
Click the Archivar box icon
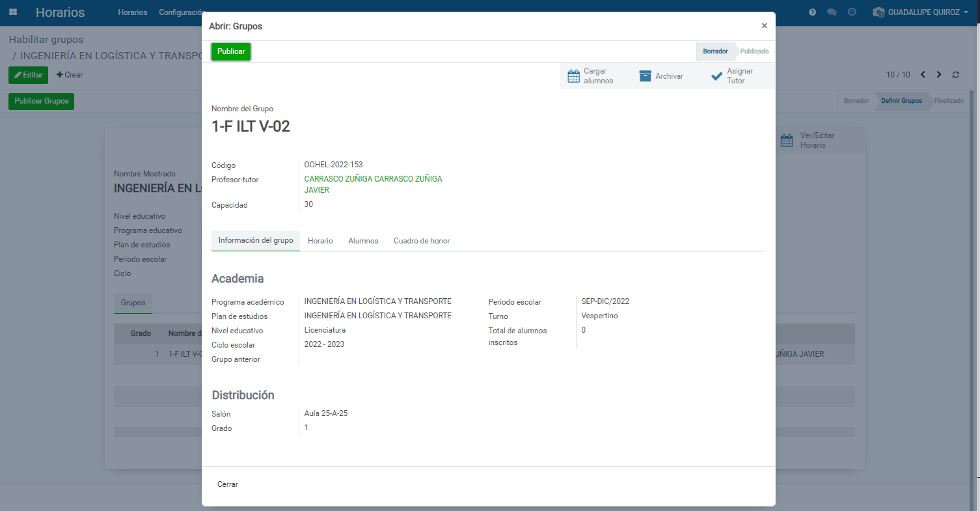point(645,76)
